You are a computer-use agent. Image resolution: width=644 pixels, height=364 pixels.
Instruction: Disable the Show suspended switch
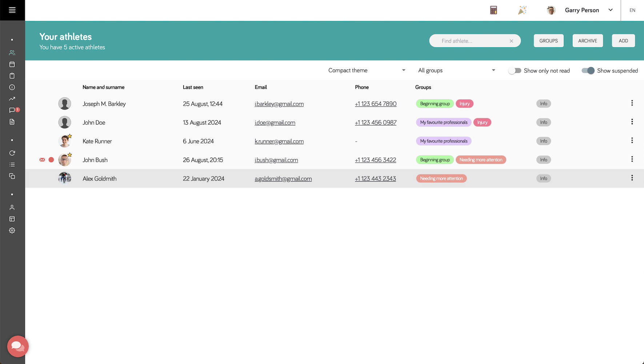(588, 71)
